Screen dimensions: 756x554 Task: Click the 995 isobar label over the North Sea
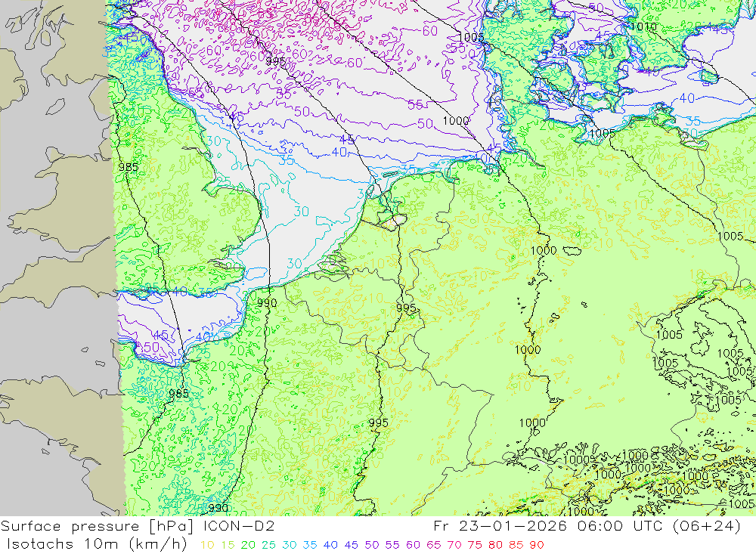pyautogui.click(x=276, y=61)
